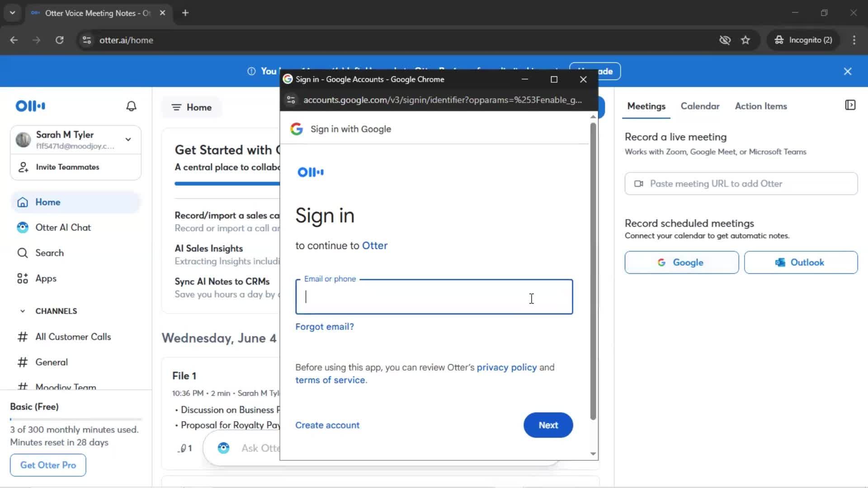Connect Google calendar
The image size is (868, 488).
(682, 263)
